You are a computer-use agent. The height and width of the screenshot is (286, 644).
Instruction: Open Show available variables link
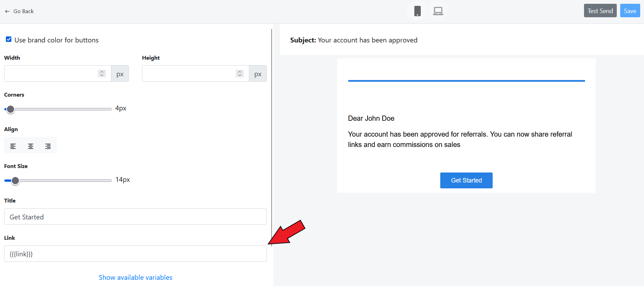click(135, 277)
